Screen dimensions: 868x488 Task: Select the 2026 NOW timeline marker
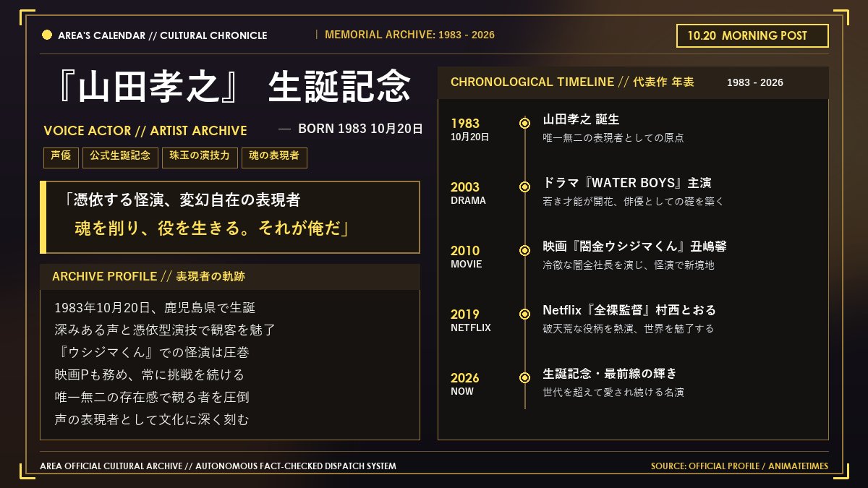525,377
